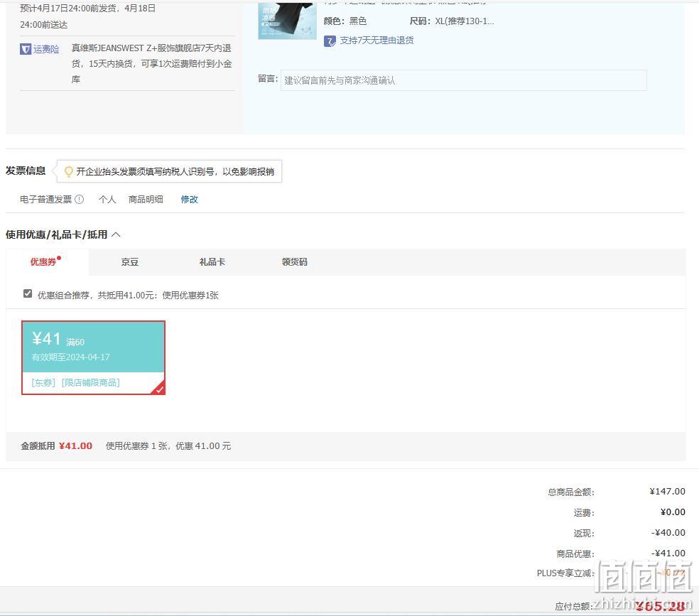Click the 运费 ¥0.00 value

(x=673, y=512)
